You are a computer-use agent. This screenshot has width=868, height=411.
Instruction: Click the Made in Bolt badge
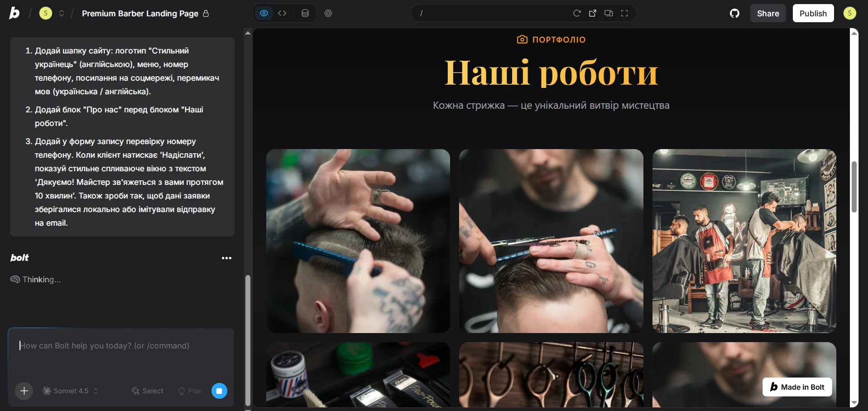click(x=796, y=387)
